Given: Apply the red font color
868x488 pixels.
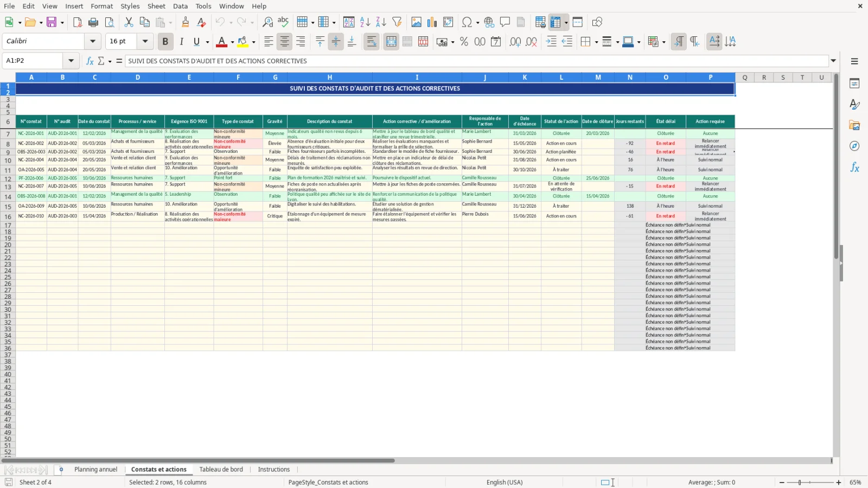Looking at the screenshot, I should tap(221, 42).
